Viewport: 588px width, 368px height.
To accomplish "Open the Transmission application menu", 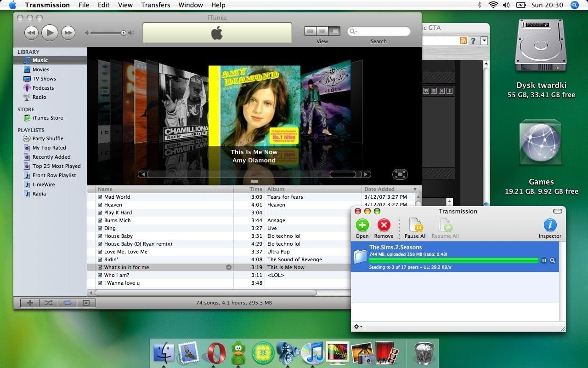I will click(x=47, y=5).
